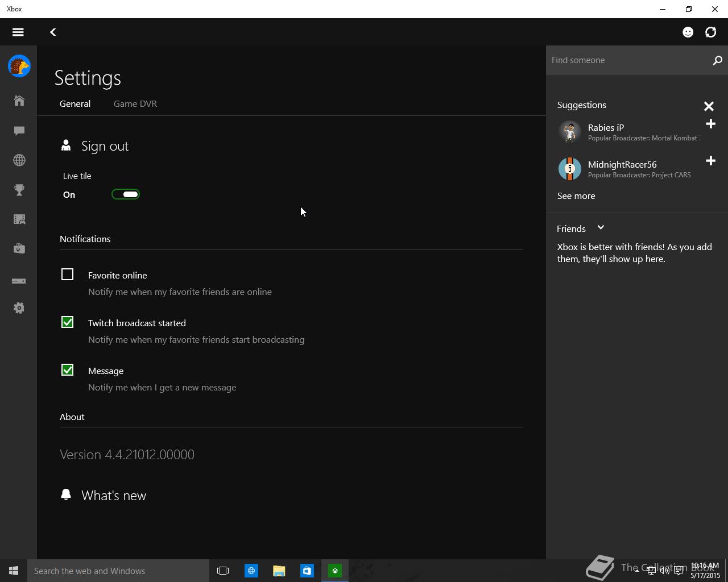Viewport: 728px width, 582px height.
Task: Click Version 4.4.21012.00000 text
Action: [x=127, y=455]
